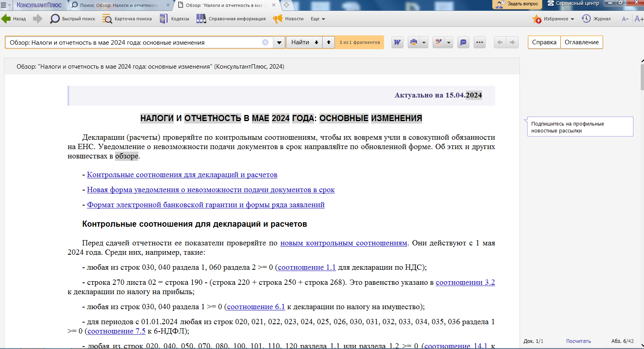644x349 pixels.
Task: Click the three-dots more actions button
Action: (480, 42)
